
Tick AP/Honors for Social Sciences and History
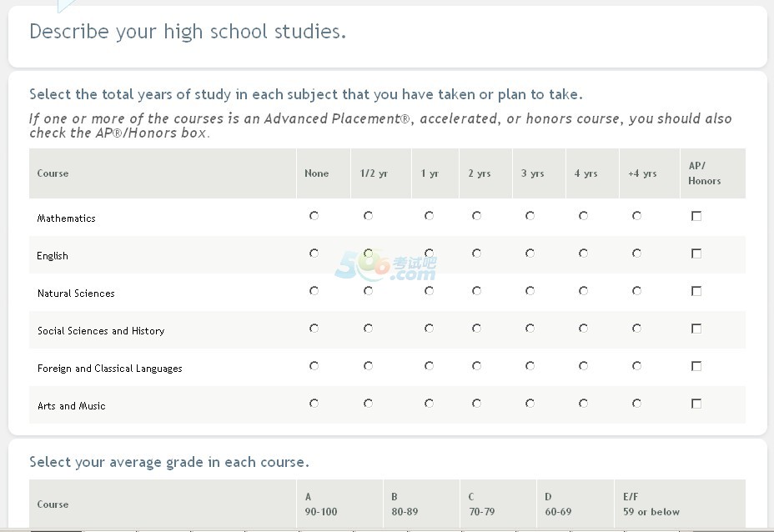tap(696, 329)
